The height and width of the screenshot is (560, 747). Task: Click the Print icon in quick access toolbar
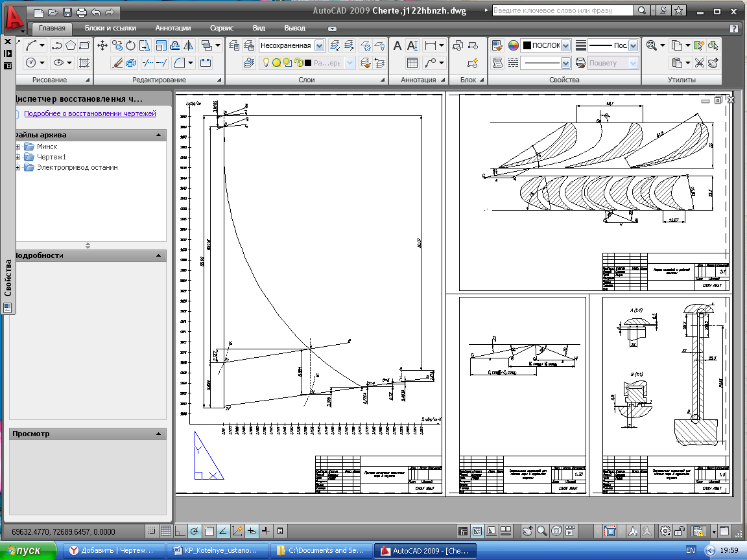click(x=82, y=13)
